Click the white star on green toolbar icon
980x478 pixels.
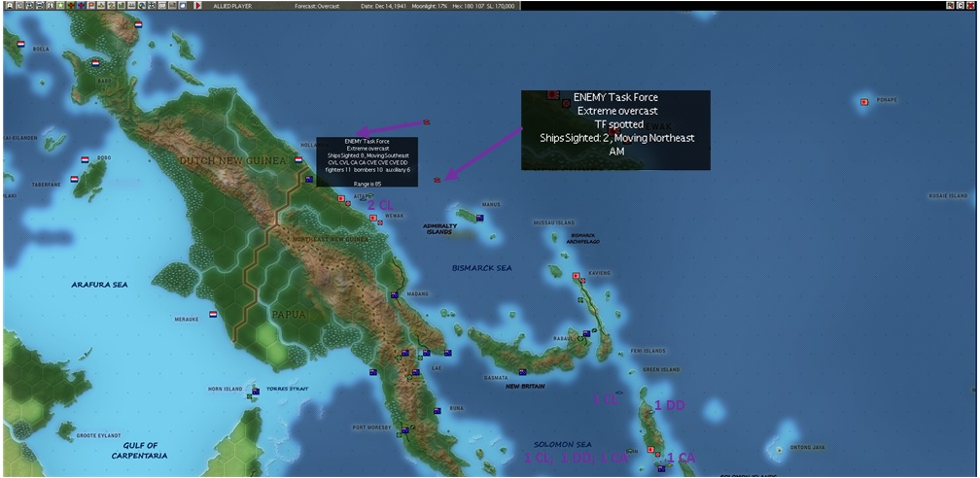point(60,5)
